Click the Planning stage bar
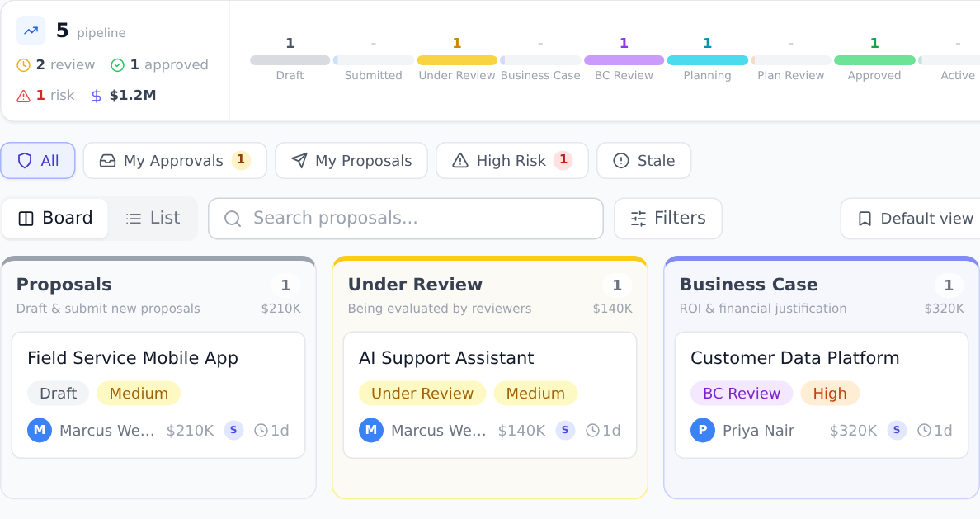 click(x=708, y=60)
